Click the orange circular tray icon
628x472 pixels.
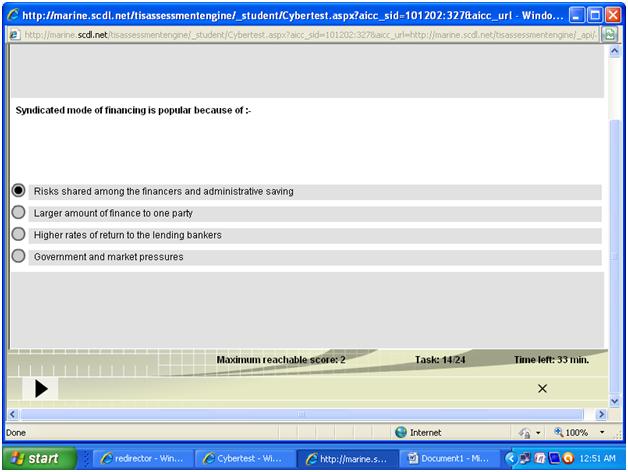tap(568, 458)
